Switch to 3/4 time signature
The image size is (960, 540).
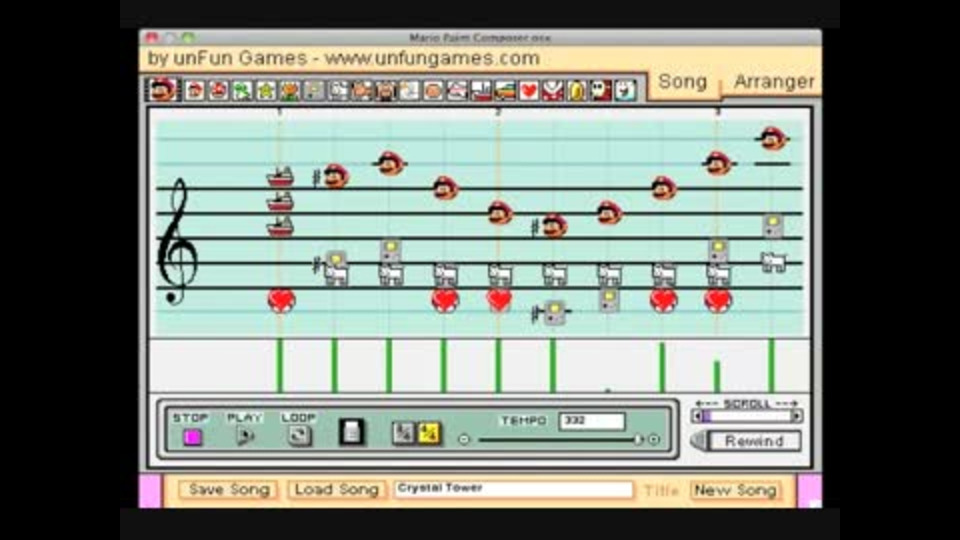point(403,433)
